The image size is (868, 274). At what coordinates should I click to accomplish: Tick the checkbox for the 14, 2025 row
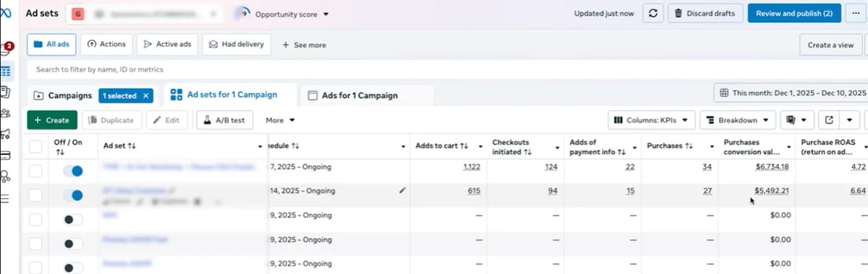(35, 194)
